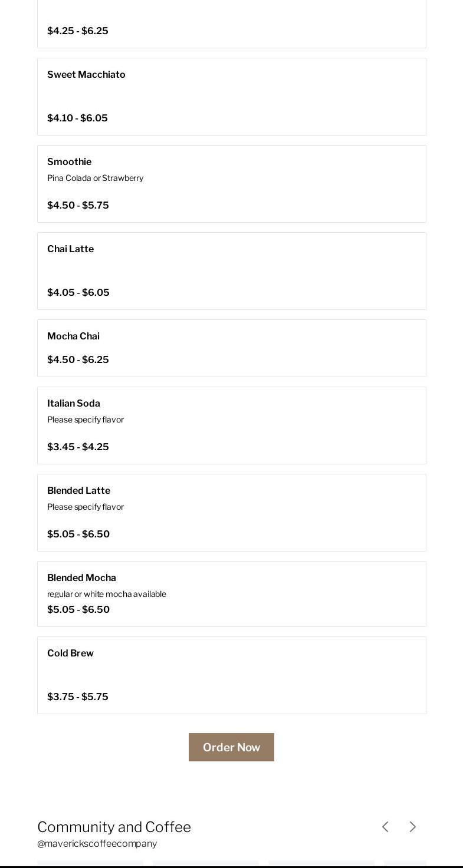This screenshot has height=868, width=463.
Task: Click the regular or white mocha description
Action: tap(107, 594)
